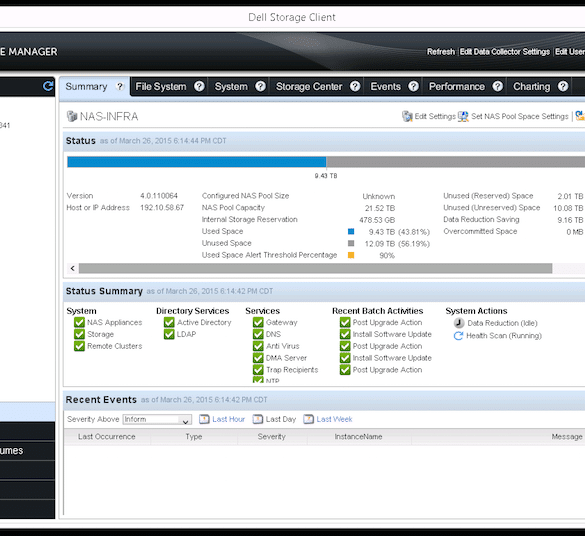Open help icon next to the System tab
The height and width of the screenshot is (536, 585).
pyautogui.click(x=260, y=87)
